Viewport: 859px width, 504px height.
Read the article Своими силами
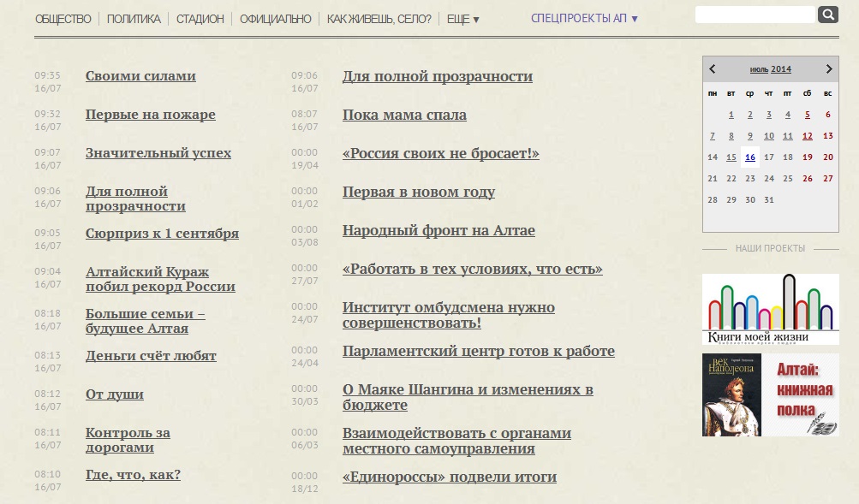(140, 76)
